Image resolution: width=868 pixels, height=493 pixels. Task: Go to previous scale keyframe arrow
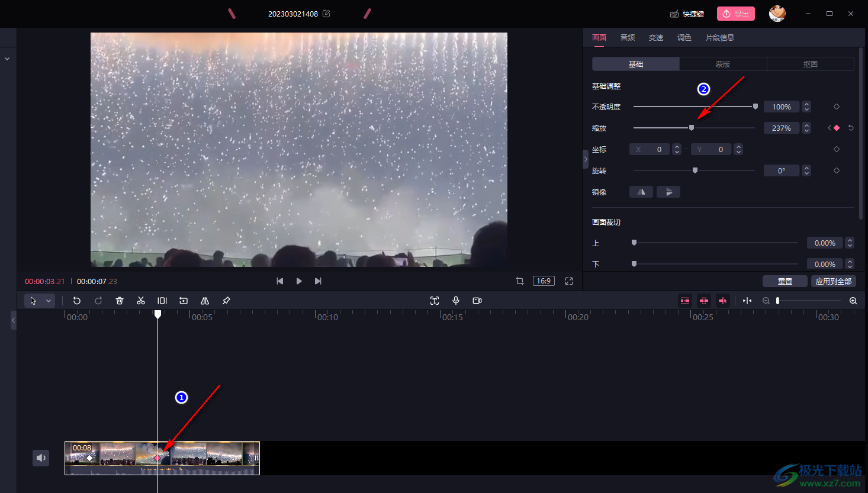click(829, 128)
